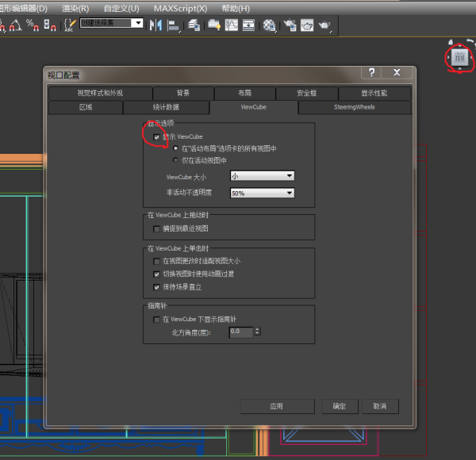476x460 pixels.
Task: Click the Cancel button
Action: (380, 406)
